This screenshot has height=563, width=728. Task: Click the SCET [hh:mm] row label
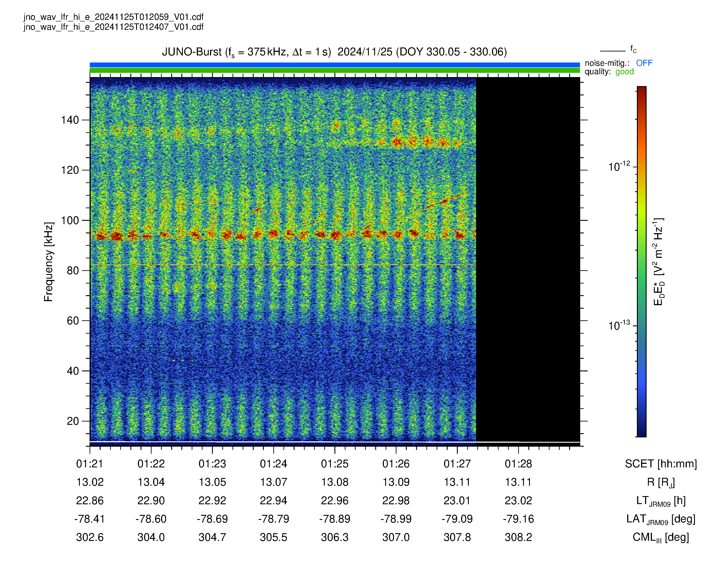point(661,464)
